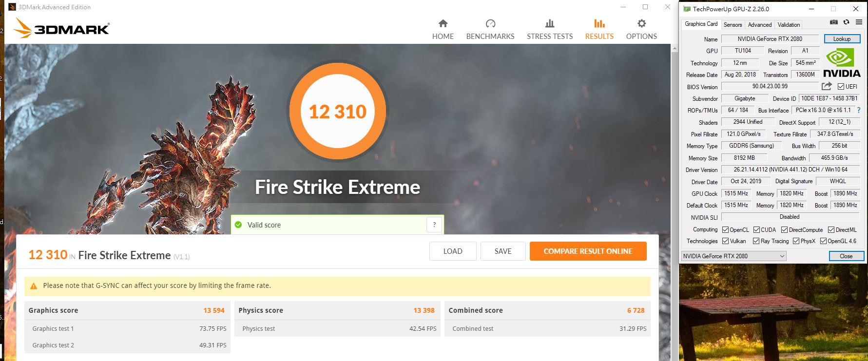Minimize the GPU-Z window
This screenshot has width=868, height=361.
(811, 9)
